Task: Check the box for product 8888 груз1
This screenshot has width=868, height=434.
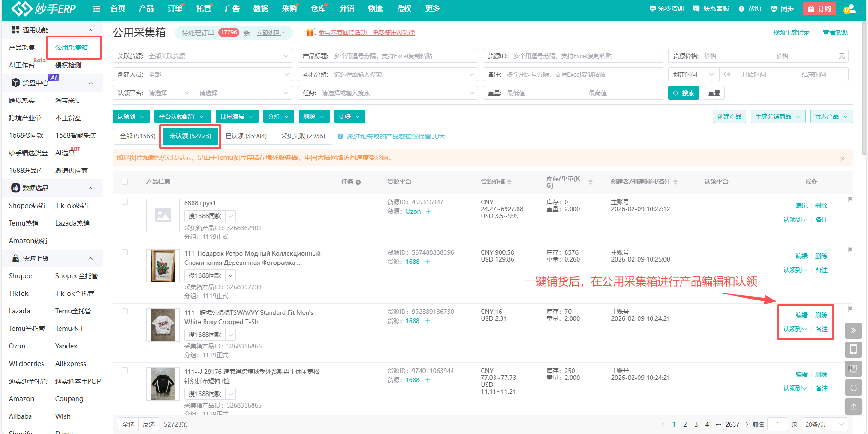Action: 125,202
